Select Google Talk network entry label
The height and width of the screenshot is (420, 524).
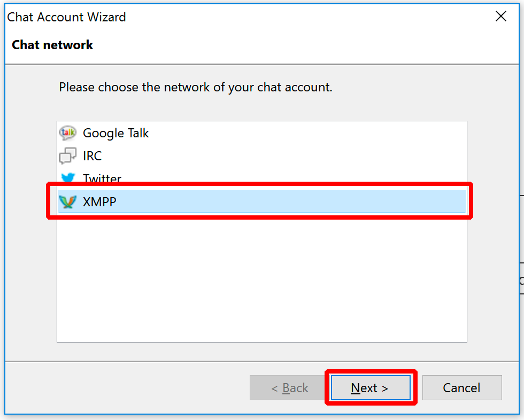point(115,133)
